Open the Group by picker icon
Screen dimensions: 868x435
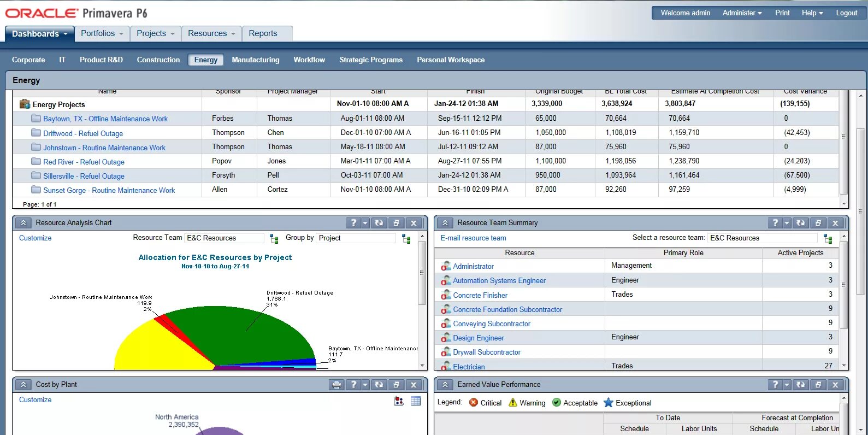[x=406, y=239]
